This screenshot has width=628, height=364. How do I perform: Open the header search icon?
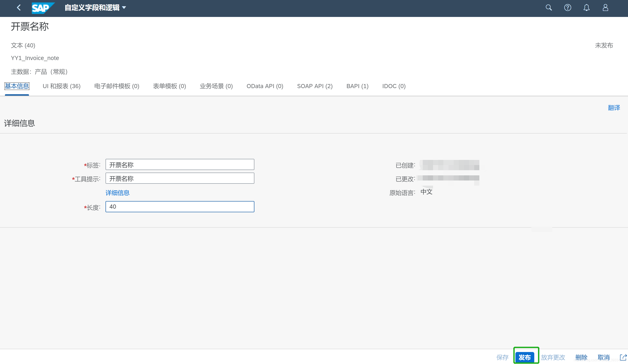coord(548,8)
